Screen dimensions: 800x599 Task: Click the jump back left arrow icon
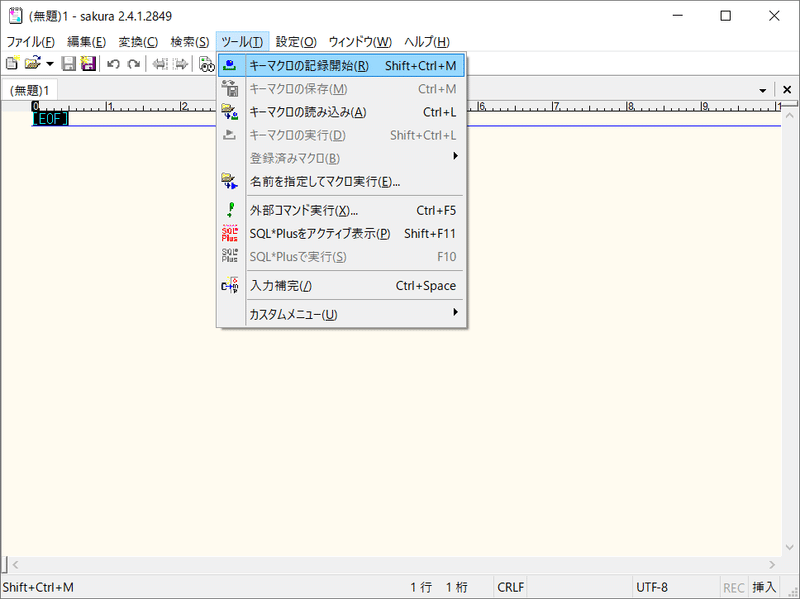[x=160, y=64]
